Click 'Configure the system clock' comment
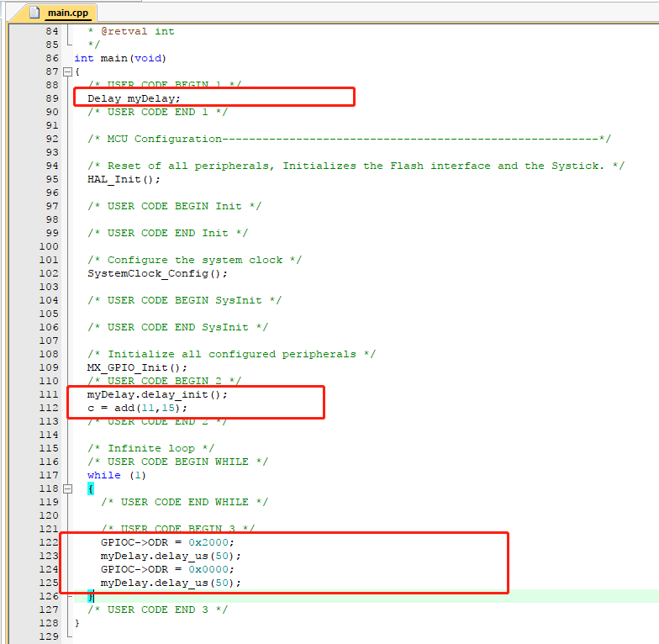The image size is (659, 644). [x=195, y=261]
